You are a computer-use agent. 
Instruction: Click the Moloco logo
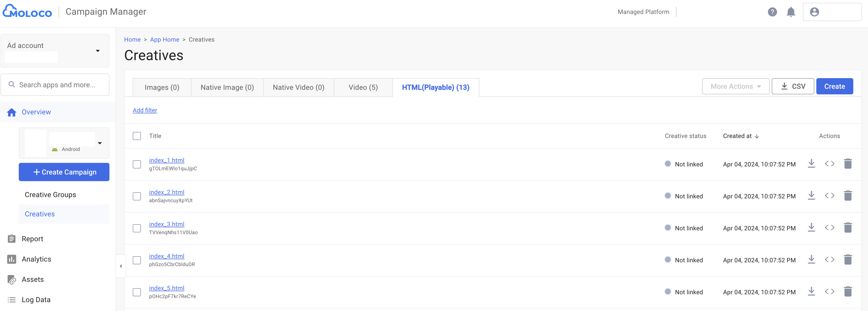27,11
